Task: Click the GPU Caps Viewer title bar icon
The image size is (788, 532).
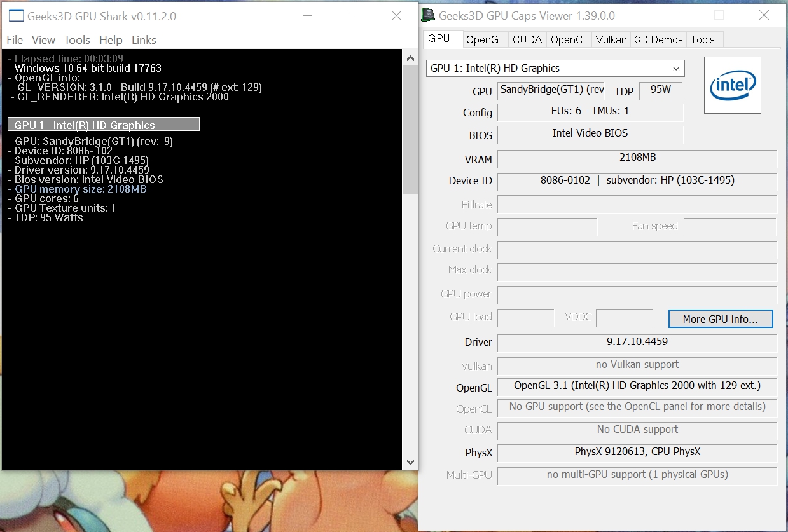Action: coord(429,16)
